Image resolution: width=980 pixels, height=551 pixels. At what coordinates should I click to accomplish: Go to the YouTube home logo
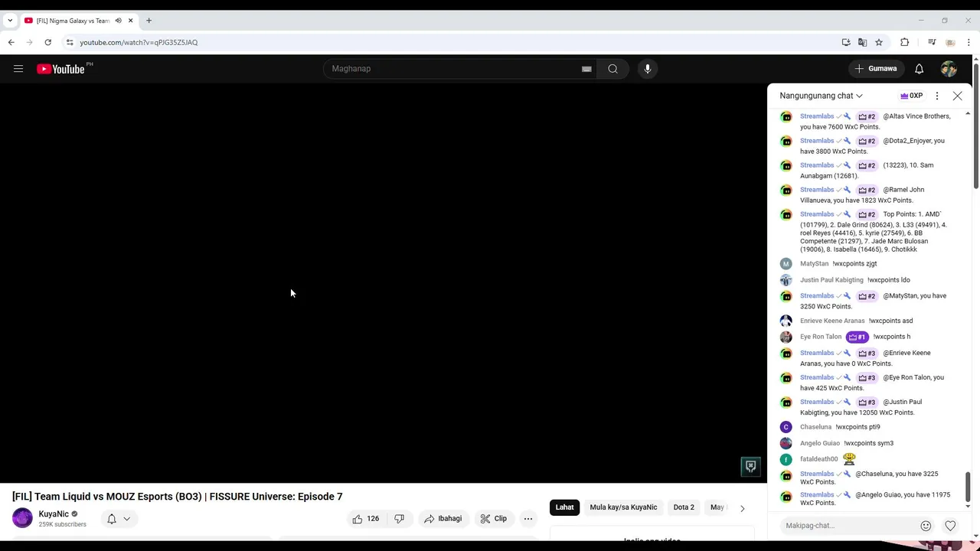pyautogui.click(x=60, y=69)
